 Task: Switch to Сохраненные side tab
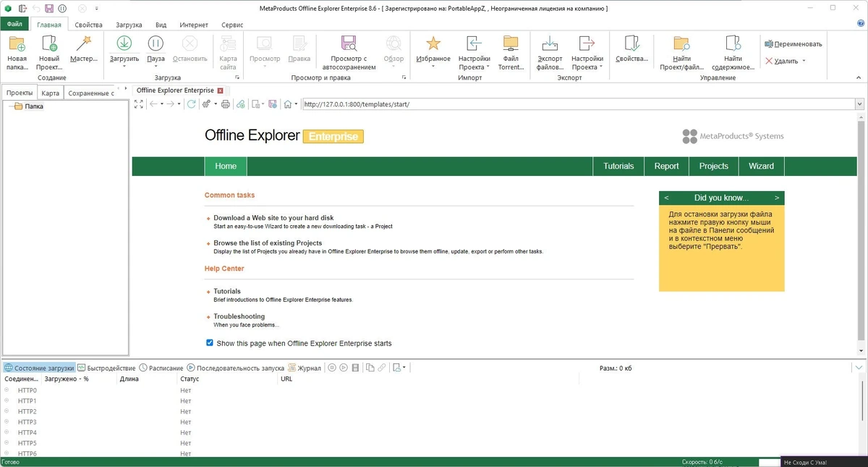point(91,93)
